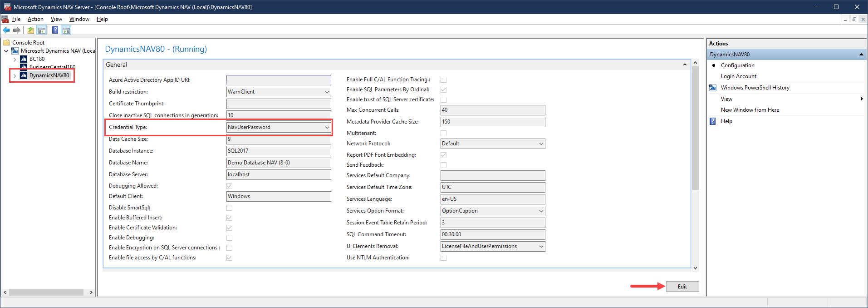Toggle the Enable Debugging checkbox
This screenshot has width=868, height=308.
[x=229, y=238]
